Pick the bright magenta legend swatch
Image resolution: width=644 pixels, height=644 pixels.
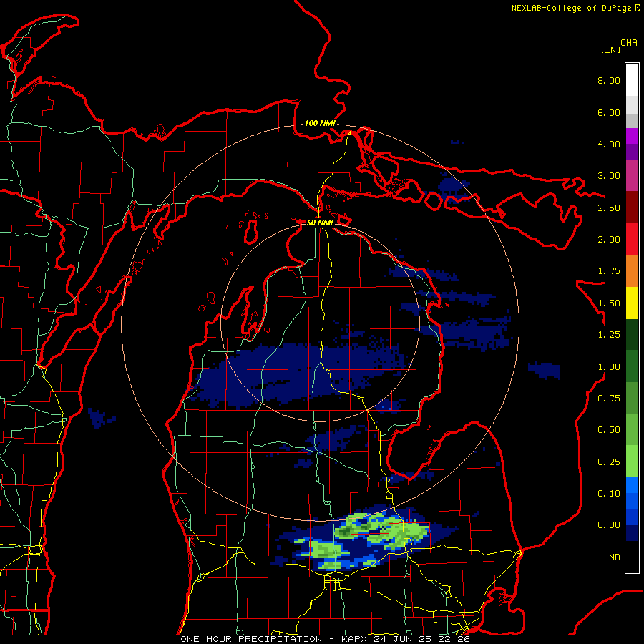(632, 136)
